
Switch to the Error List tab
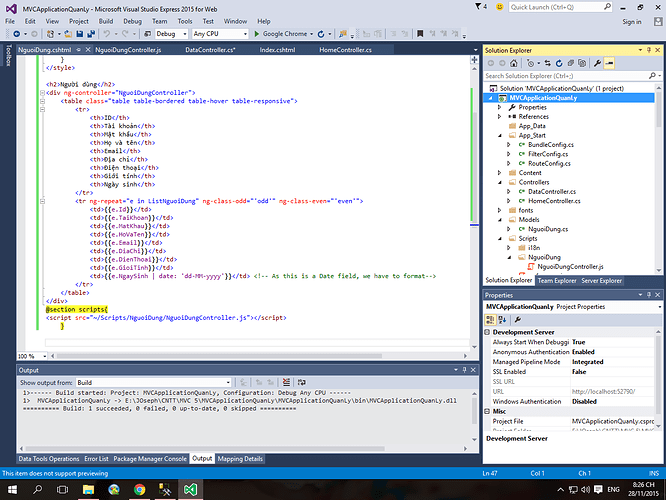tap(96, 459)
